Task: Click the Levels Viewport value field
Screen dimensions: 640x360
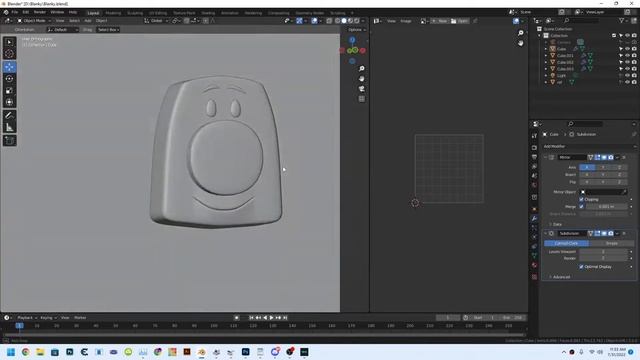Action: (x=603, y=252)
